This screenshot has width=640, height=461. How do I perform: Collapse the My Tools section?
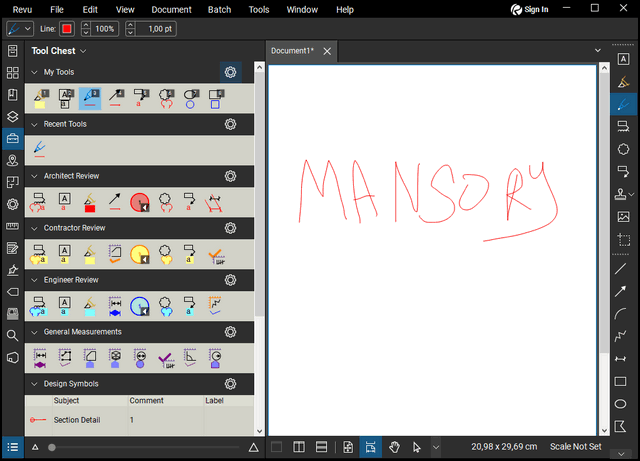tap(34, 72)
